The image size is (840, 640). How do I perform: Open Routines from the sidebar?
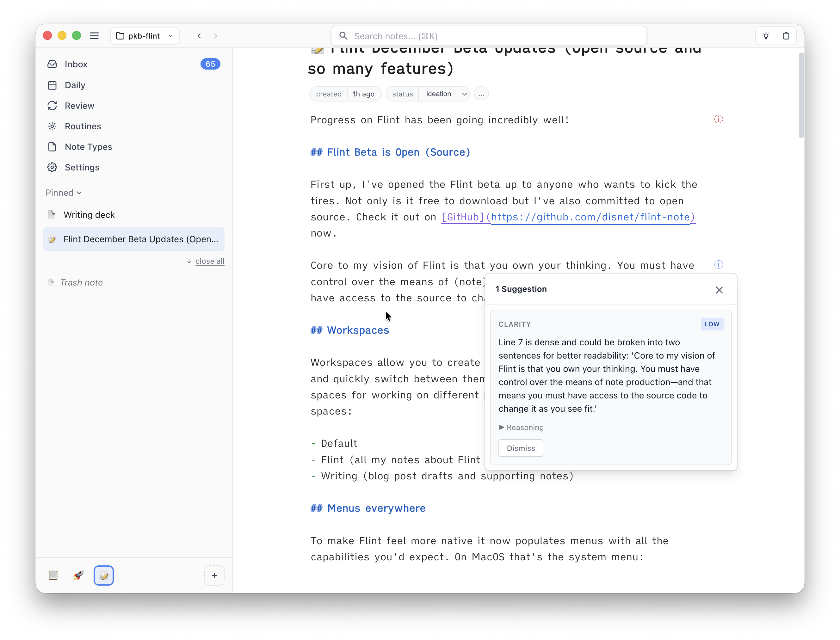tap(82, 126)
